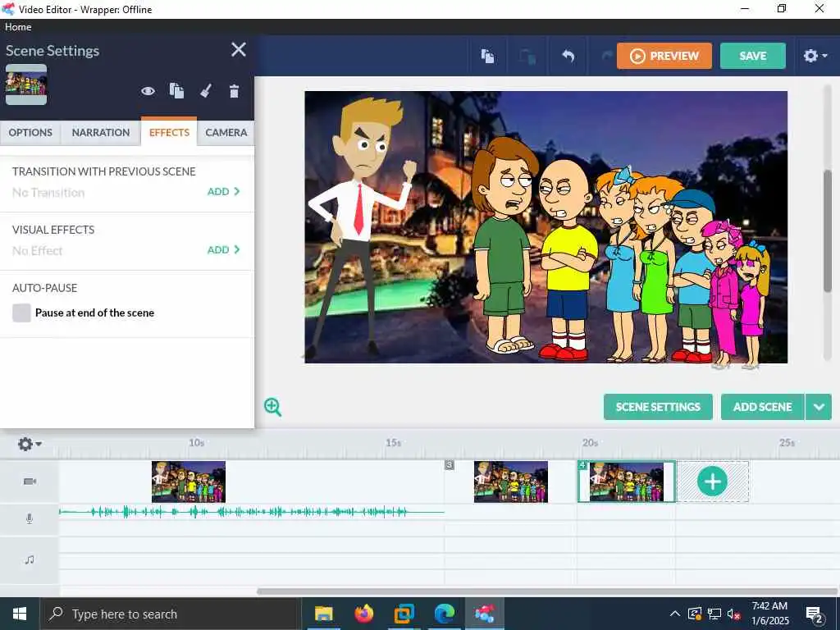Image resolution: width=840 pixels, height=630 pixels.
Task: Click the 15s mark on the timeline ruler
Action: coord(393,443)
